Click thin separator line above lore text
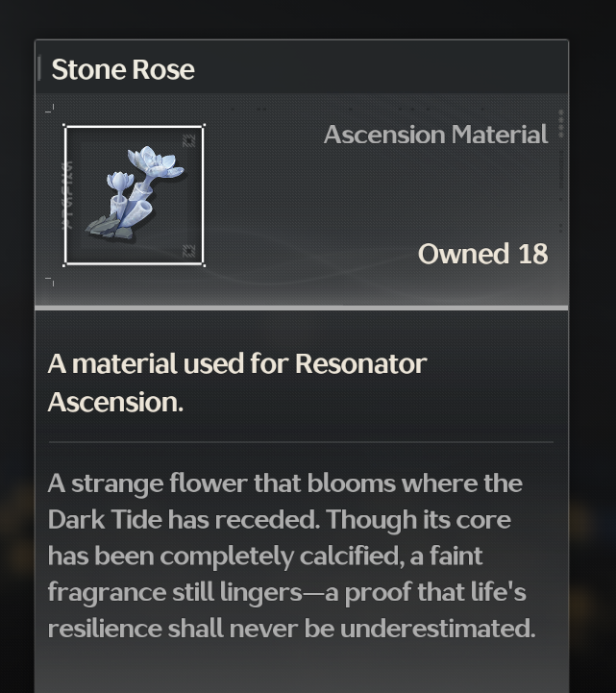Viewport: 616px width, 693px height. click(x=301, y=442)
